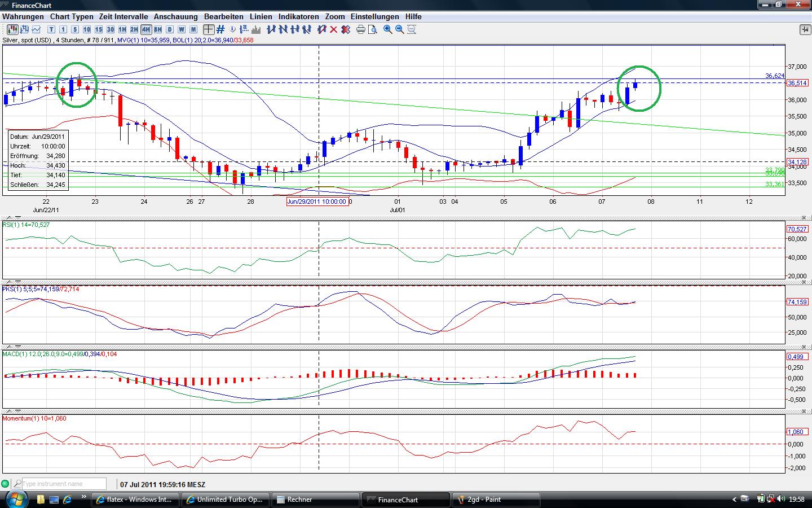The image size is (812, 508).
Task: Zoom in with the plus magnifier
Action: click(388, 29)
